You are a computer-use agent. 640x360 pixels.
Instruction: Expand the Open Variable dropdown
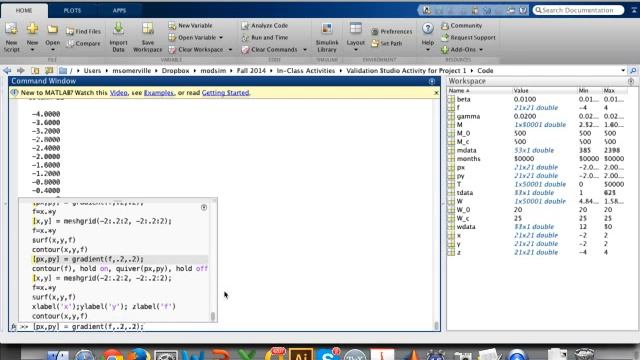pos(221,38)
